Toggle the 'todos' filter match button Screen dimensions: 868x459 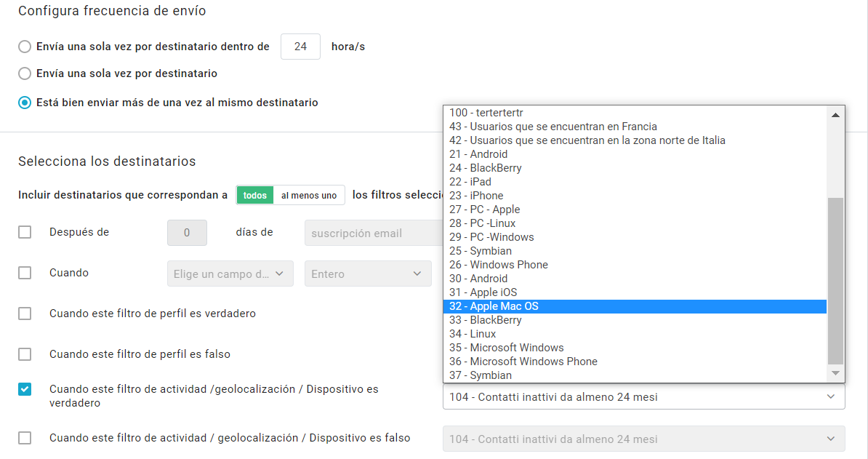coord(254,195)
